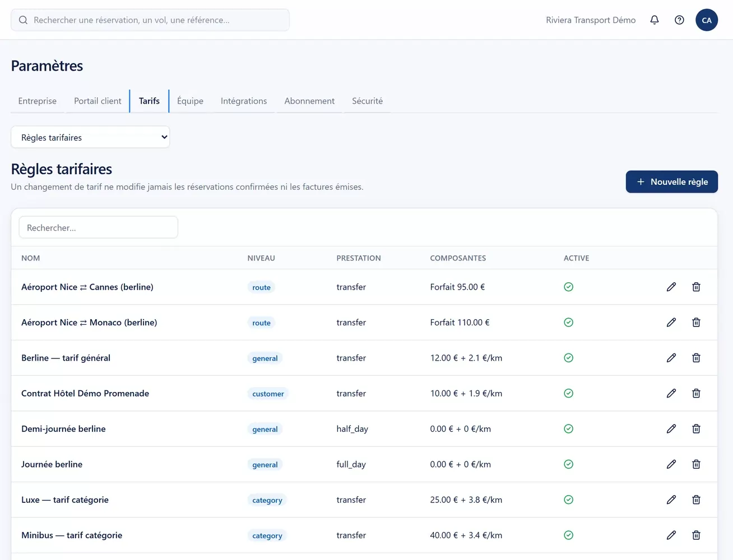Click the COMPOSANTES column header
Viewport: 733px width, 560px height.
tap(458, 258)
